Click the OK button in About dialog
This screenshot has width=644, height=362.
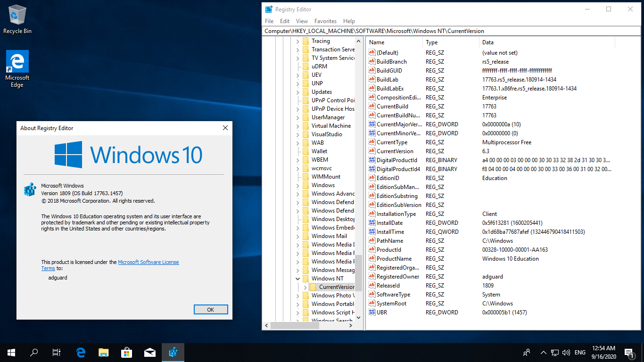(211, 310)
